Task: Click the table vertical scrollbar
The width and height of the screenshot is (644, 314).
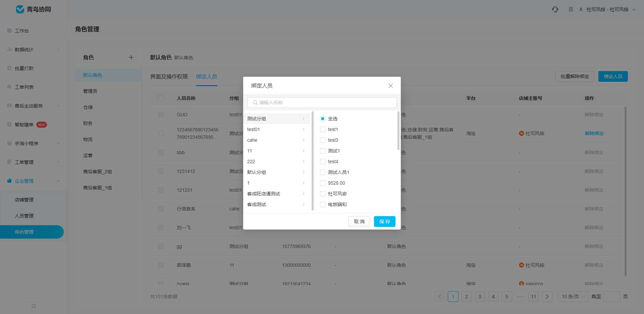Action: coord(626,191)
